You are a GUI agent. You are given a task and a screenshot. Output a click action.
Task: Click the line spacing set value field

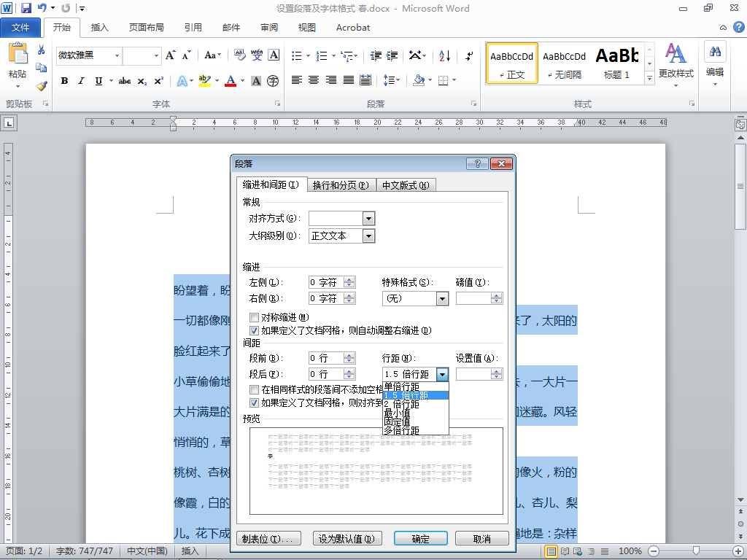click(x=473, y=374)
